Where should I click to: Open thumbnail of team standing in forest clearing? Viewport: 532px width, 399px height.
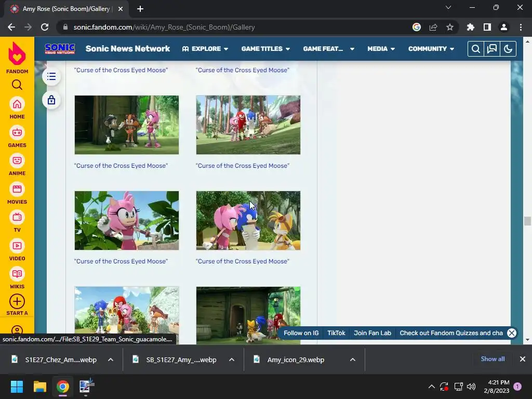click(x=248, y=125)
